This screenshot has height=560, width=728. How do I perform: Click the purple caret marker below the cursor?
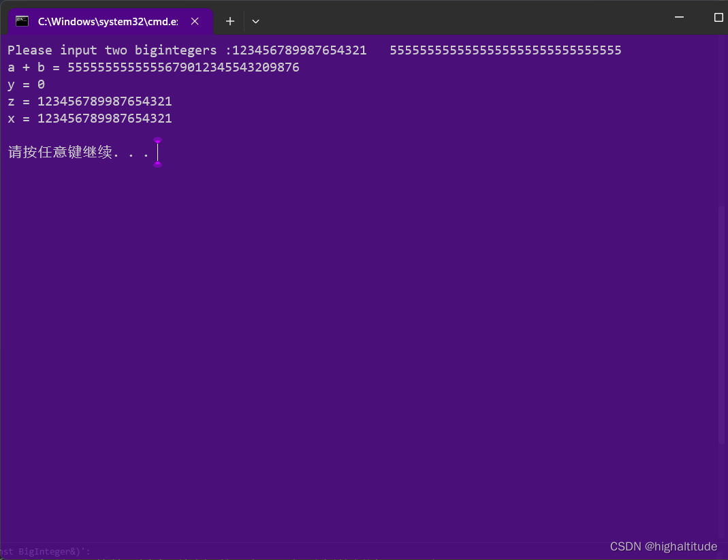coord(157,165)
